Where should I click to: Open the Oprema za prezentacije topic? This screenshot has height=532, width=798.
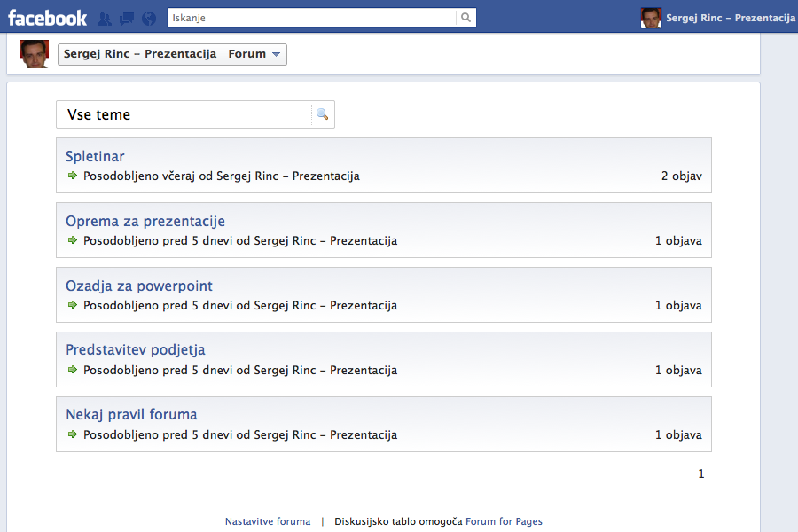pos(145,222)
